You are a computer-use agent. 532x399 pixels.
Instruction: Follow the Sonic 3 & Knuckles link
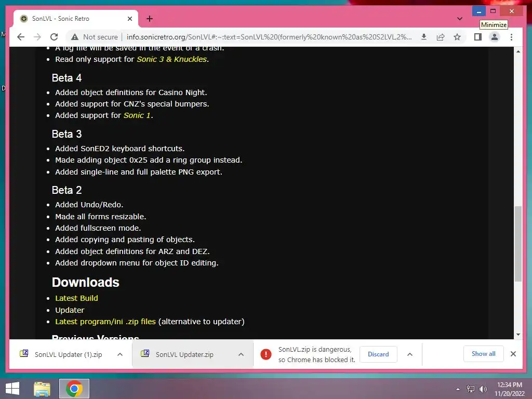point(171,59)
